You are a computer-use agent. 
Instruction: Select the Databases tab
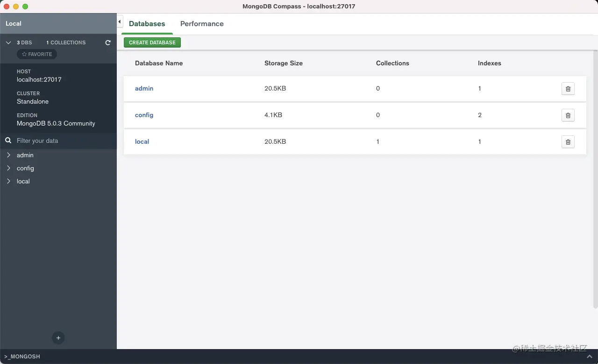coord(147,23)
